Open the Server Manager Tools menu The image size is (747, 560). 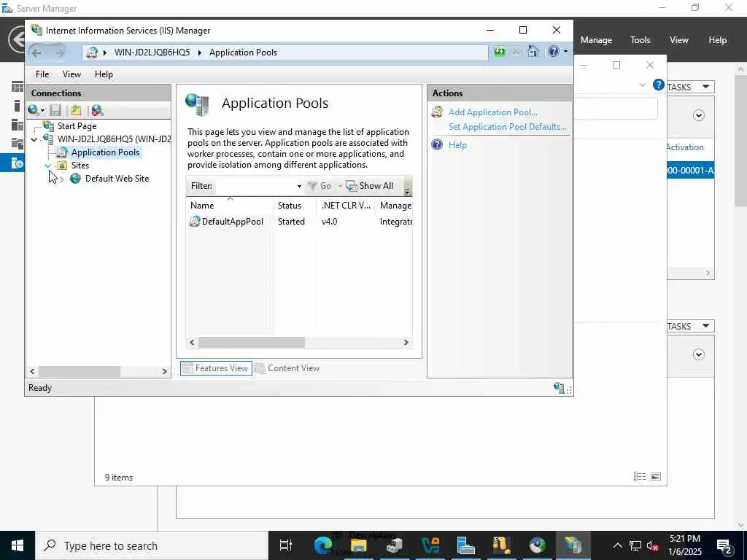coord(640,41)
